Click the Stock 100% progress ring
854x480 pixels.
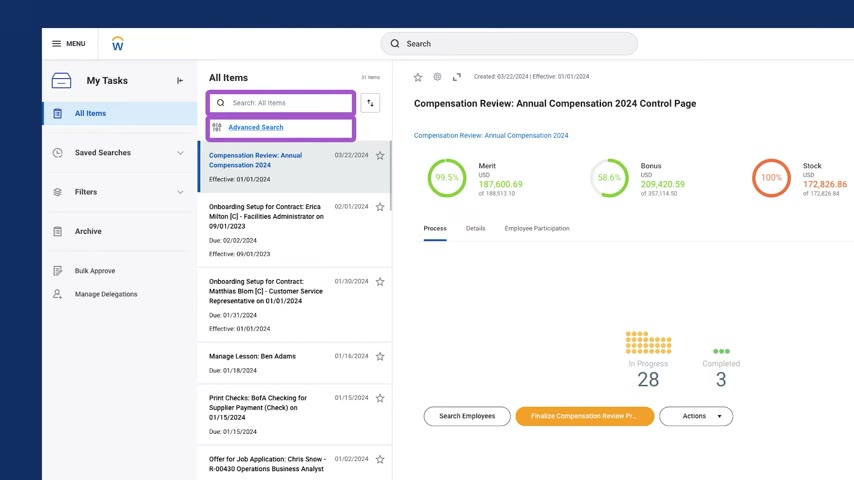pyautogui.click(x=771, y=178)
